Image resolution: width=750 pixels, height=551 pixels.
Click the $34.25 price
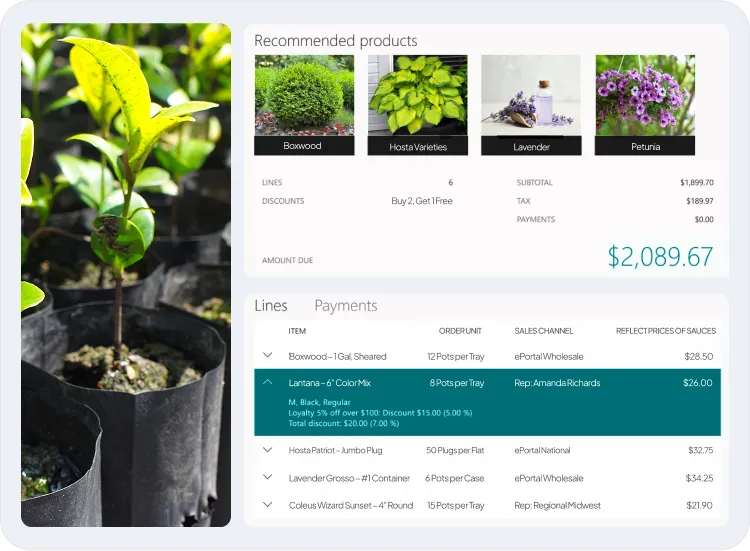[x=699, y=478]
